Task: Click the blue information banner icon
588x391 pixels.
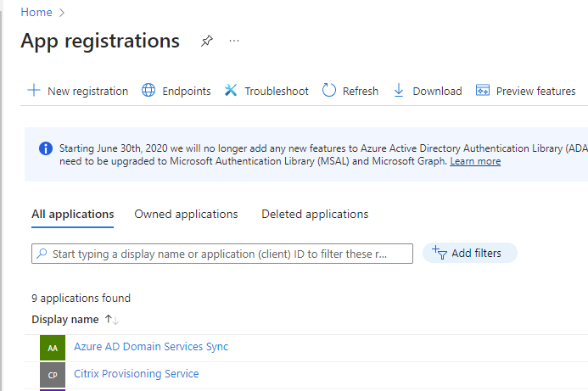Action: coord(46,148)
